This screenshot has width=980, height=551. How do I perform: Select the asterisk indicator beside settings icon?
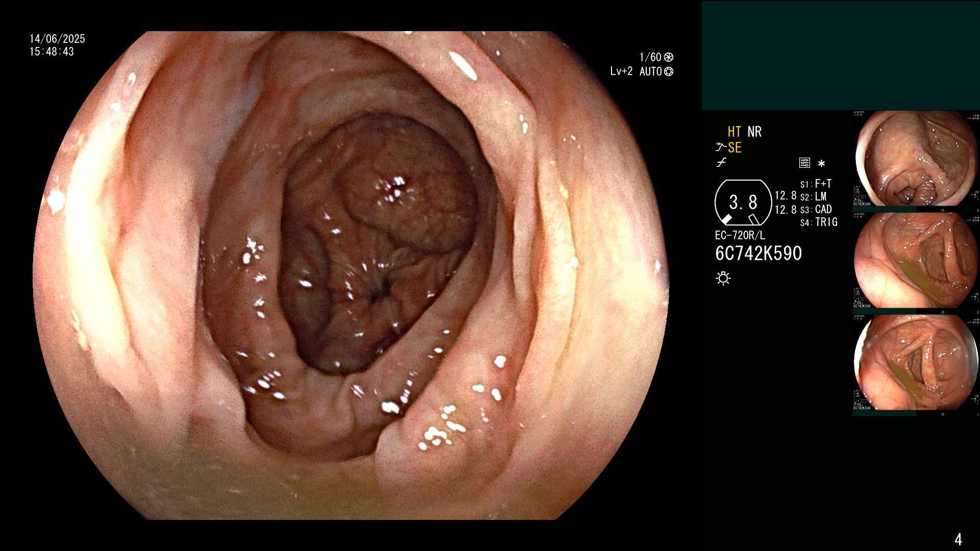(x=821, y=164)
